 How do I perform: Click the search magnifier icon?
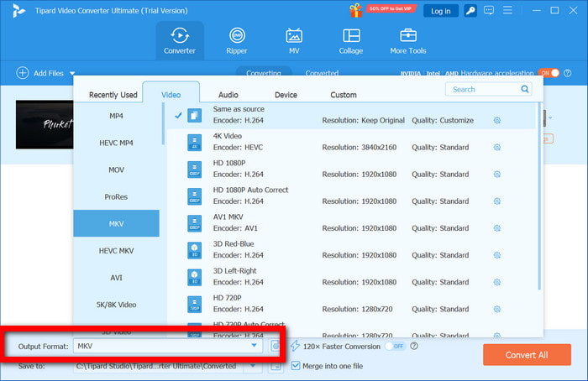coord(525,89)
